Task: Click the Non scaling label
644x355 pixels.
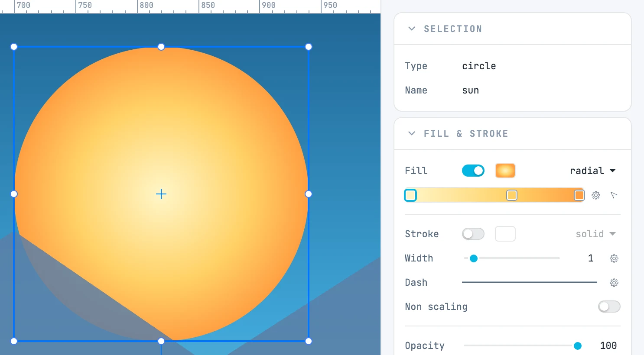Action: pyautogui.click(x=436, y=307)
